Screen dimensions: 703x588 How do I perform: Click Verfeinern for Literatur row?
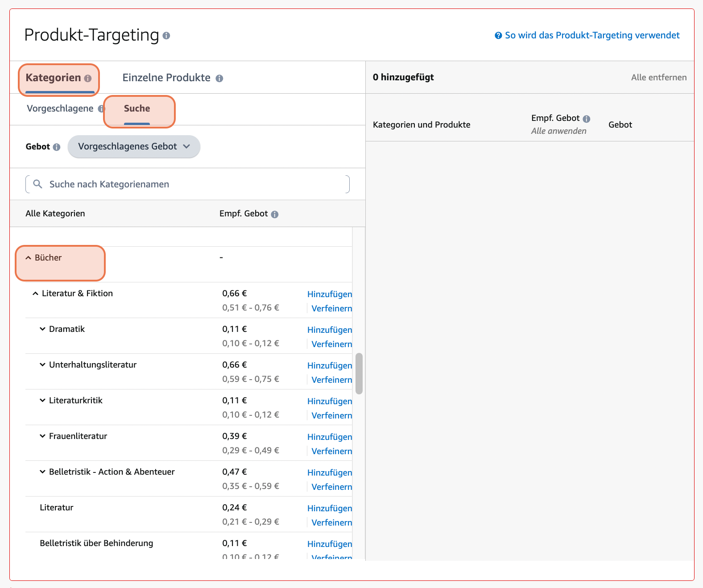tap(332, 522)
